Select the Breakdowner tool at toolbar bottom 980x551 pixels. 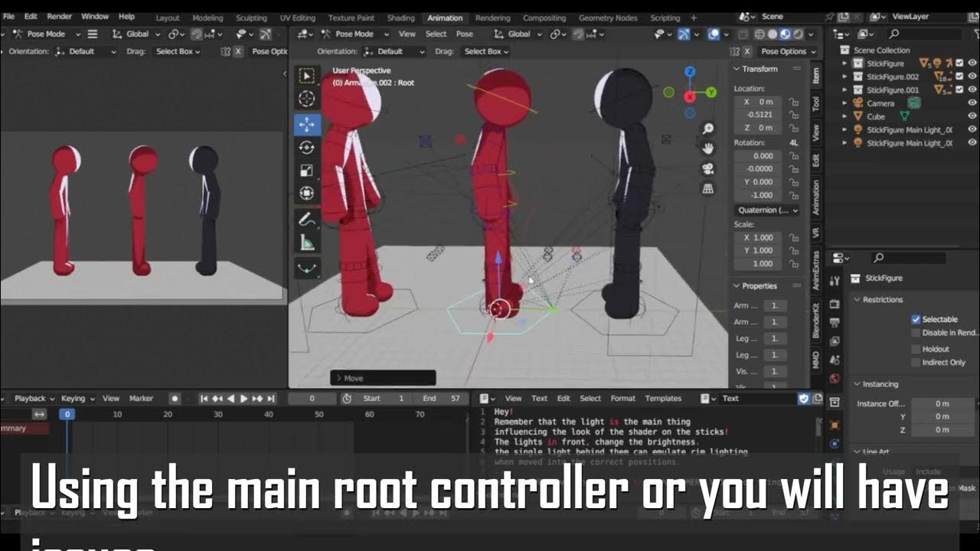pyautogui.click(x=307, y=269)
